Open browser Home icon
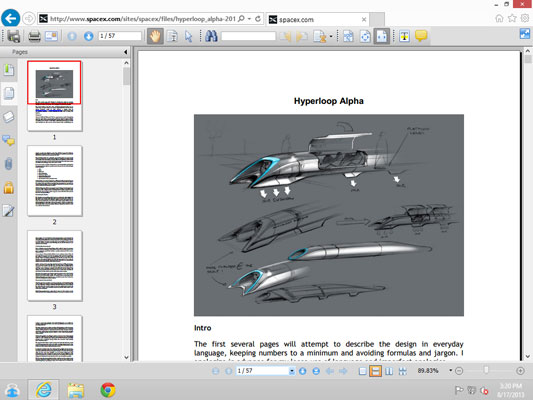 pyautogui.click(x=499, y=18)
